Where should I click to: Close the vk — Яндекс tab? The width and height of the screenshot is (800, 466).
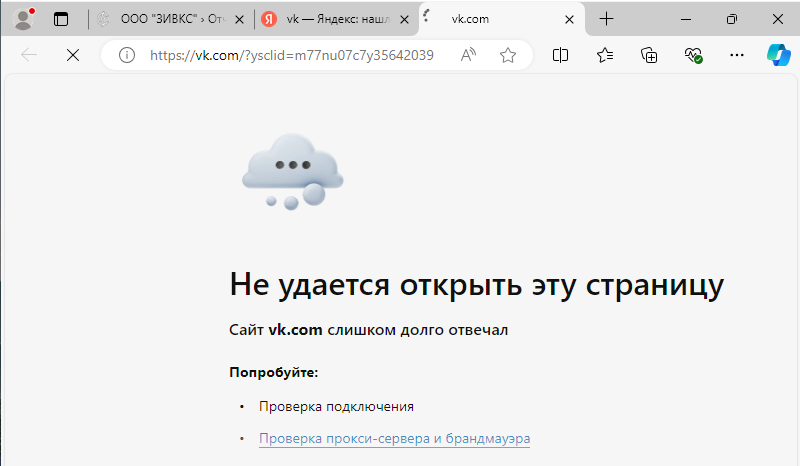coord(404,19)
